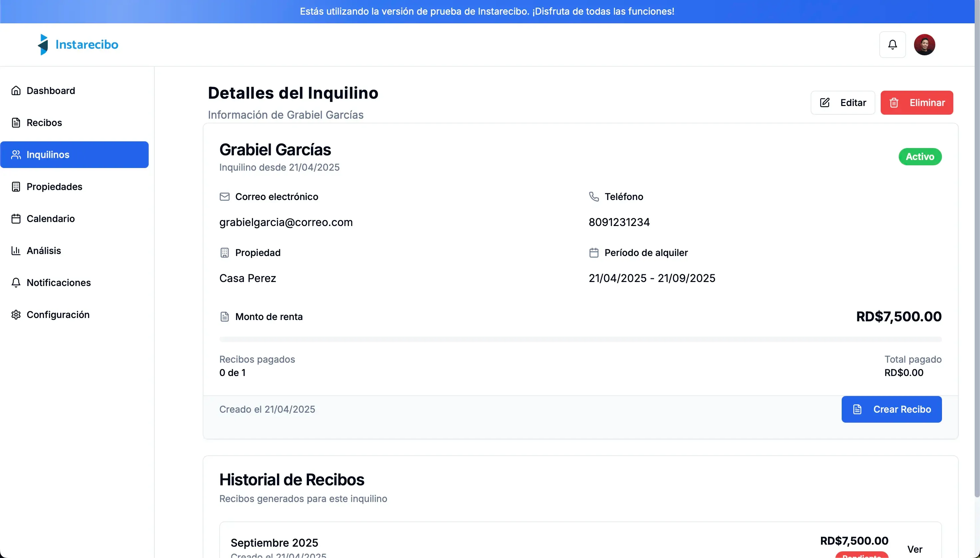Click the email grabielgarcia@correo.com
980x558 pixels.
286,222
